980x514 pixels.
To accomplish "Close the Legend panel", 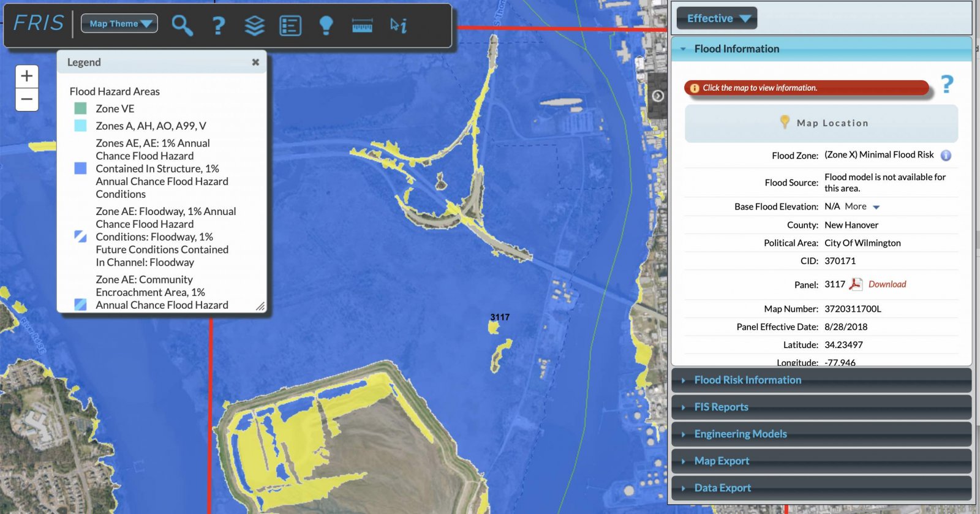I will 255,62.
